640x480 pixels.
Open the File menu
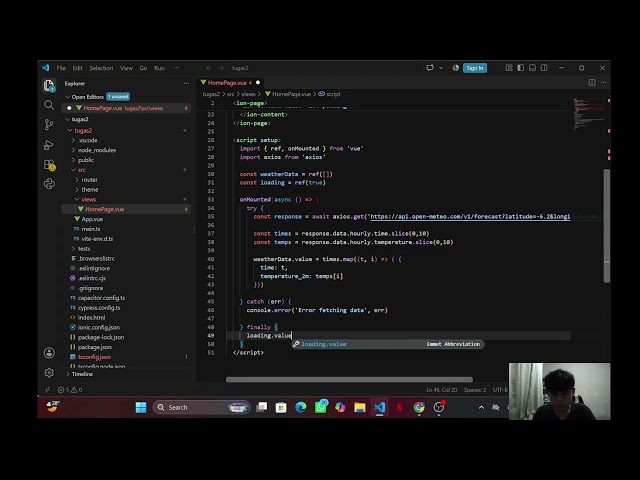[x=61, y=68]
